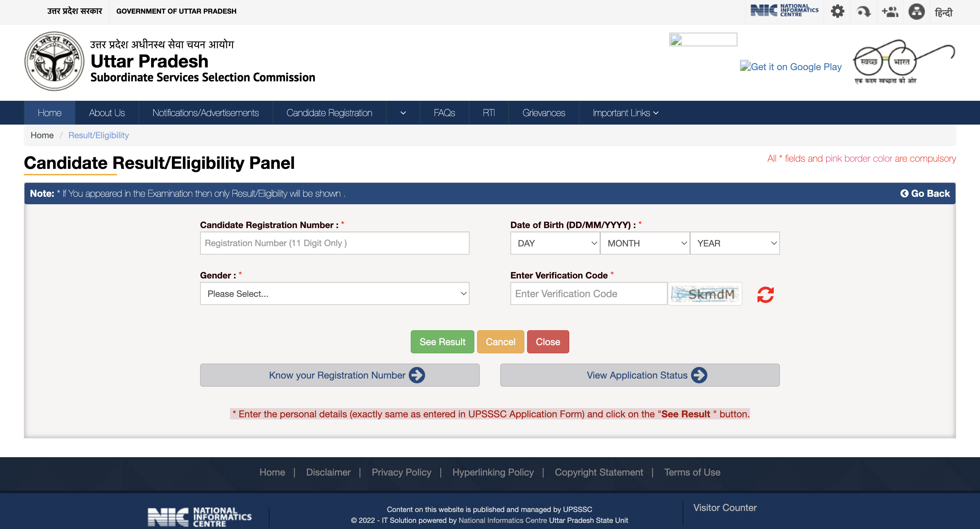This screenshot has height=529, width=980.
Task: Click the Candidate Registration Number input field
Action: click(x=334, y=243)
